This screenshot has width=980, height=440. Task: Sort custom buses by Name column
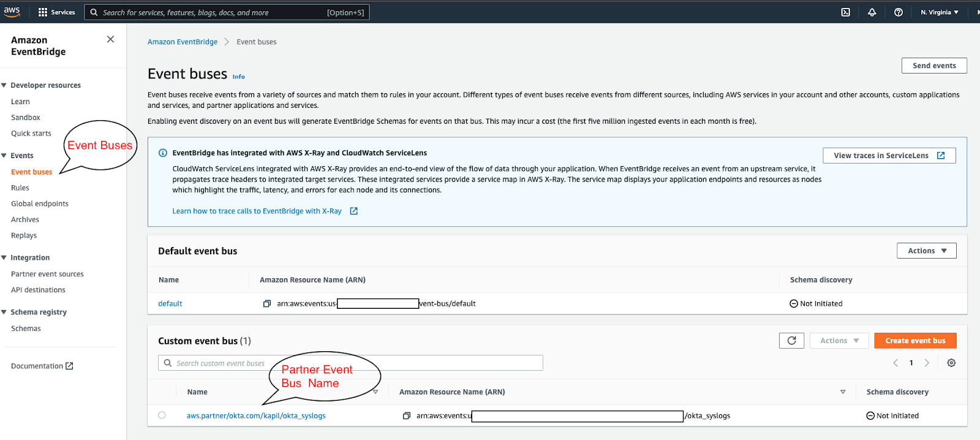click(x=375, y=392)
